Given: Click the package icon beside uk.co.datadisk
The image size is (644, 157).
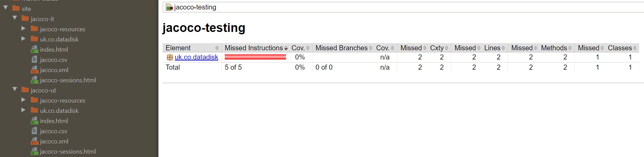Looking at the screenshot, I should (170, 57).
